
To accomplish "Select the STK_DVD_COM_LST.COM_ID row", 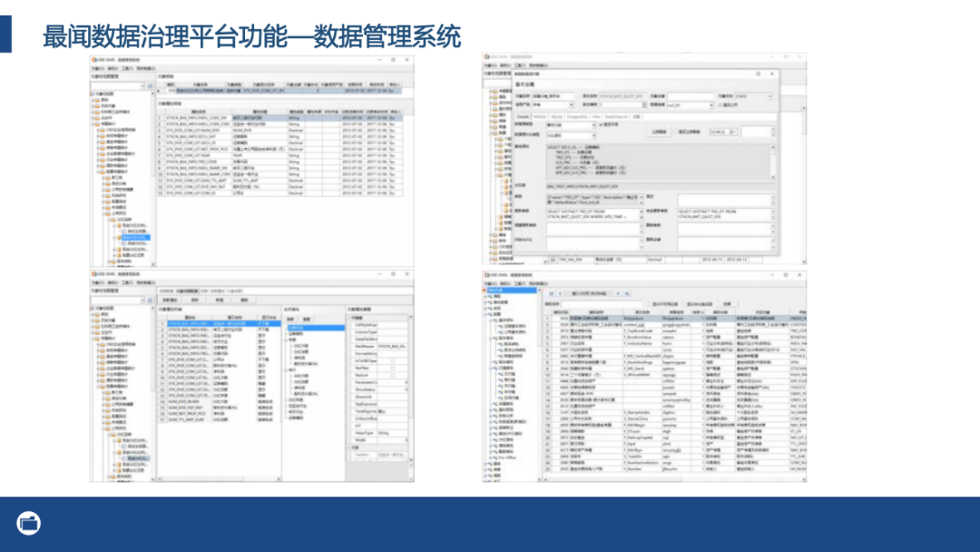I will click(x=280, y=193).
